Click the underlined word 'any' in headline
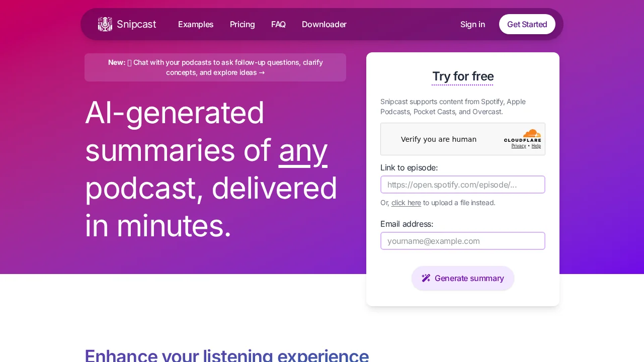Viewport: 644px width, 362px height. (x=303, y=150)
